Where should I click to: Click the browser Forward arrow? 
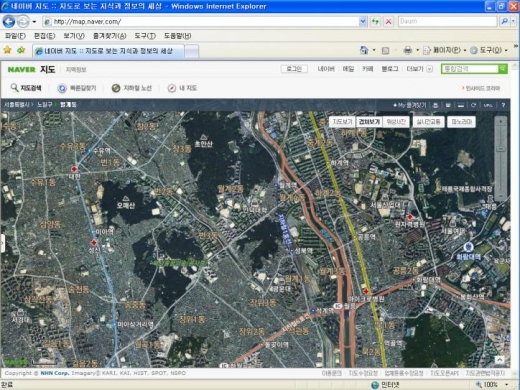click(23, 22)
